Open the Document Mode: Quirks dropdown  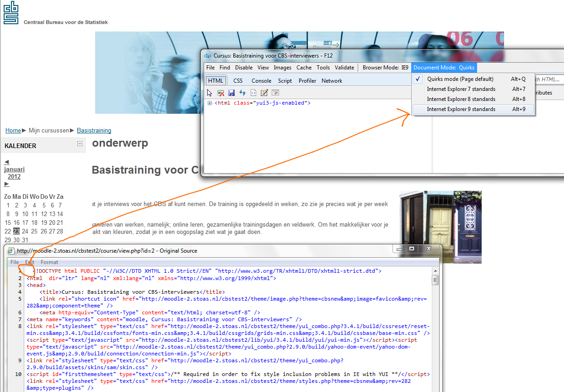tap(444, 68)
